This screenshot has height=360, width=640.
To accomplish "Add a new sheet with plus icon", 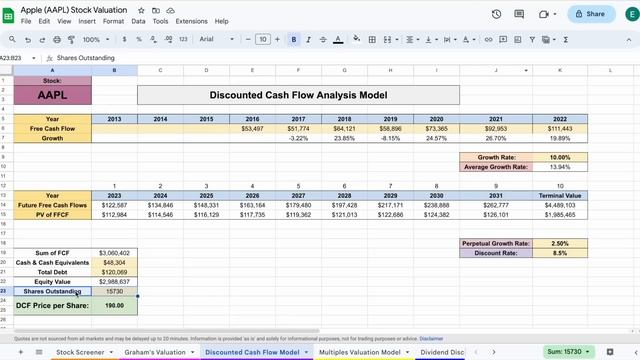I will [x=21, y=352].
